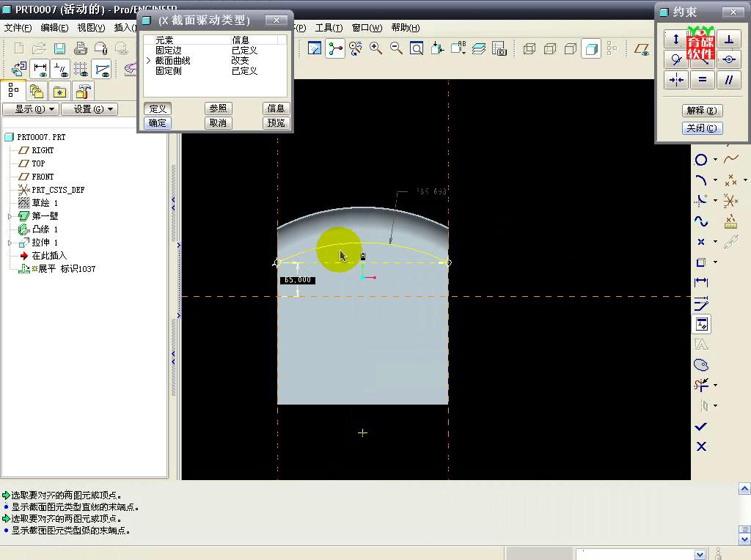The image size is (751, 560).
Task: Open the 文件 menu
Action: tap(18, 28)
